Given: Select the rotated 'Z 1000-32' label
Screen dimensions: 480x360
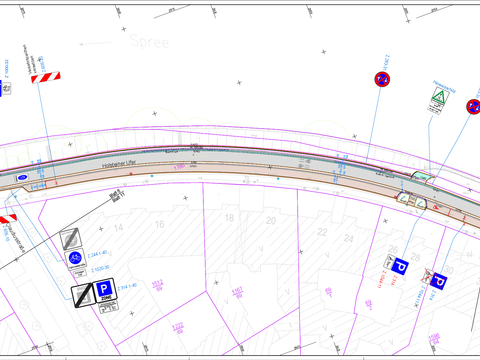Looking at the screenshot, I should 6,69.
